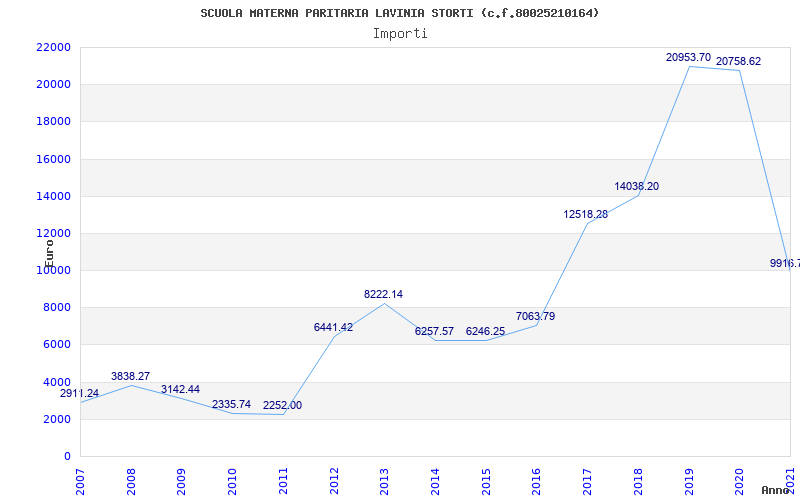Image resolution: width=800 pixels, height=500 pixels.
Task: Click the y-axis value 2000
Action: pyautogui.click(x=56, y=419)
